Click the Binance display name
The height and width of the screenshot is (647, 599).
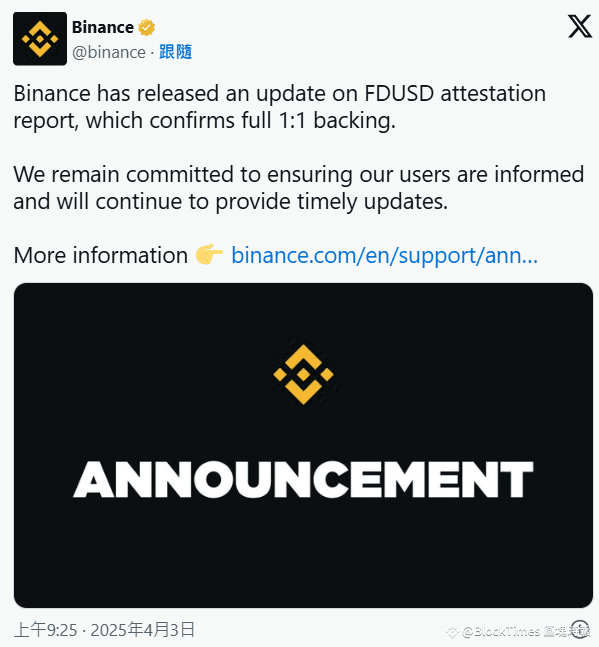coord(103,28)
